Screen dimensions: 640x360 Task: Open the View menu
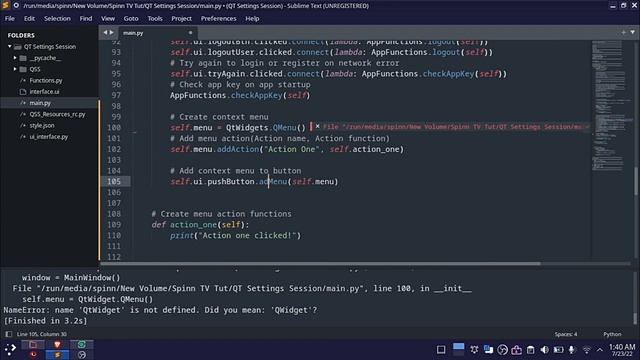pos(108,18)
